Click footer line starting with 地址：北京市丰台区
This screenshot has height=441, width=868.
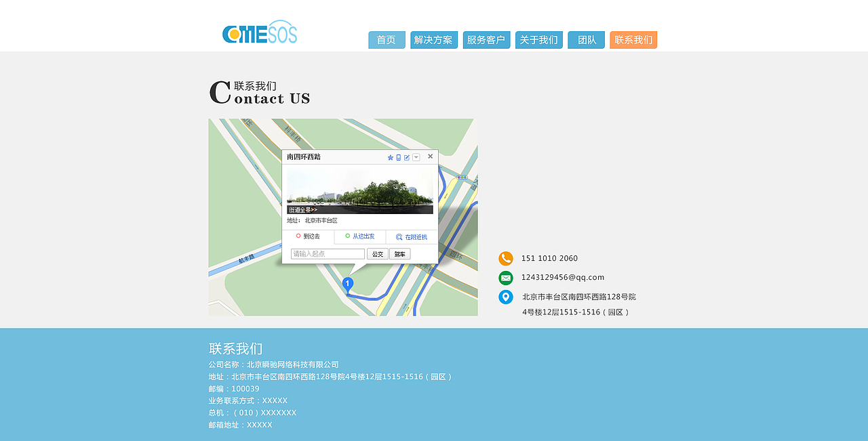coord(332,377)
